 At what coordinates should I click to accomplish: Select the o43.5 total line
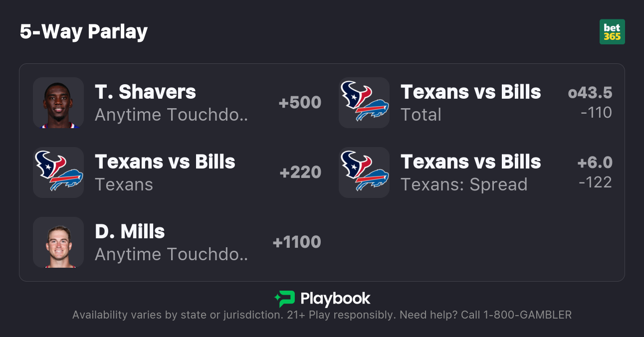[x=590, y=93]
